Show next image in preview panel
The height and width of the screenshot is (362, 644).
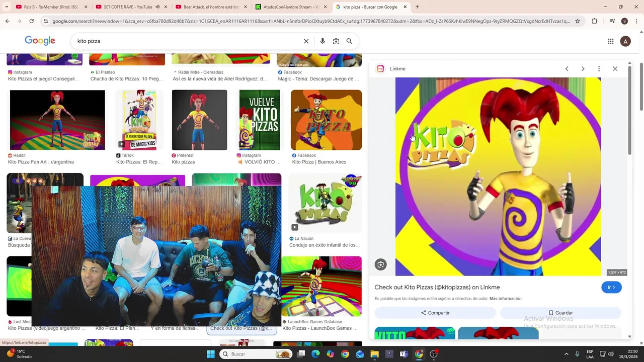(x=583, y=69)
